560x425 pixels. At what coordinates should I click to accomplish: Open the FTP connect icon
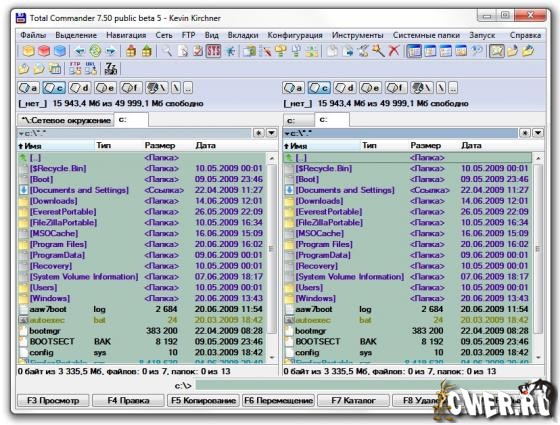(75, 69)
